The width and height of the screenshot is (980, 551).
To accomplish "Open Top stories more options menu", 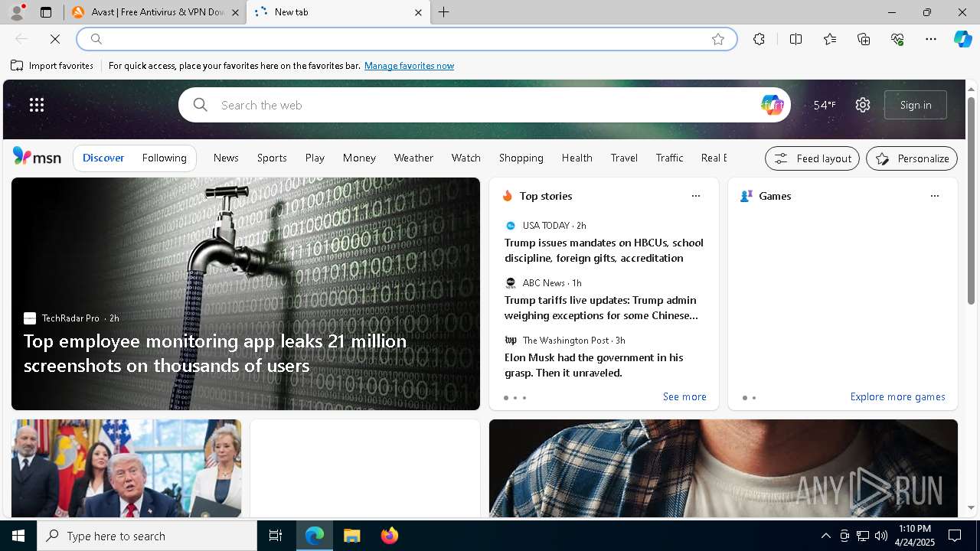I will coord(696,196).
